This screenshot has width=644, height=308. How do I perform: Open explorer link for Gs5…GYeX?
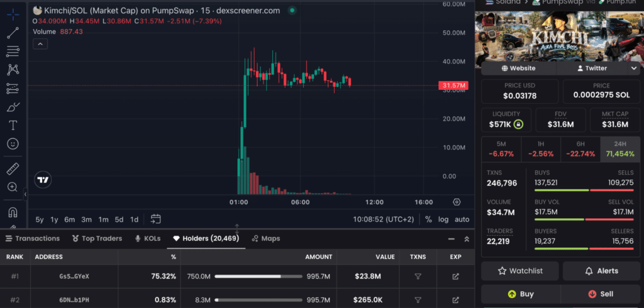[455, 277]
